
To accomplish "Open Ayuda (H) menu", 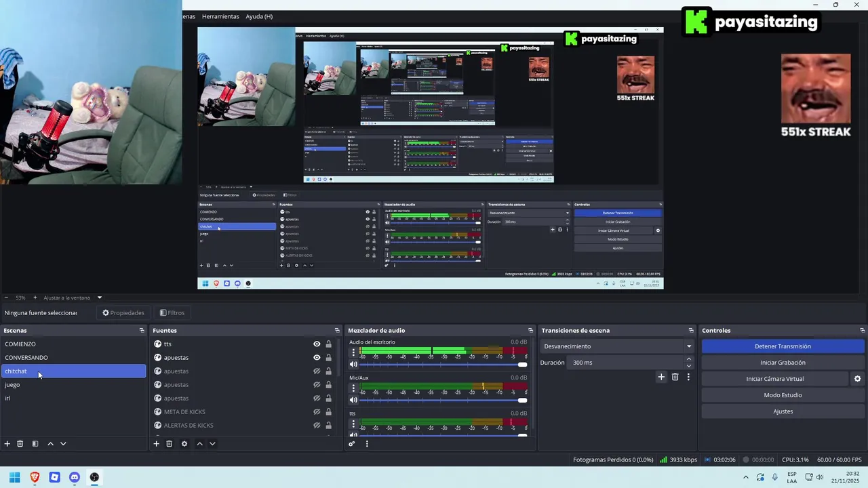I will pyautogui.click(x=259, y=16).
